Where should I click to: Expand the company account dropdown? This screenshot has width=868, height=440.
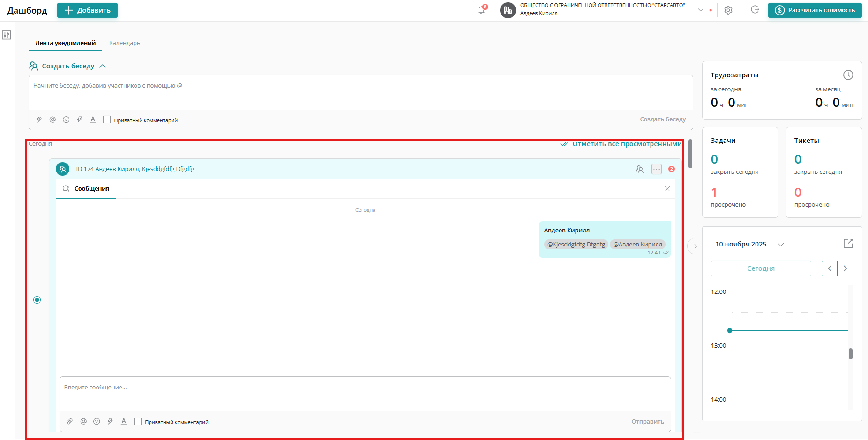coord(700,10)
